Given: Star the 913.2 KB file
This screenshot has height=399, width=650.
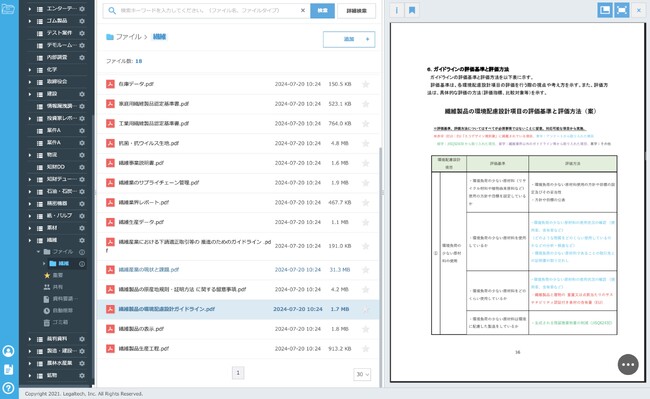Looking at the screenshot, I should [x=366, y=349].
